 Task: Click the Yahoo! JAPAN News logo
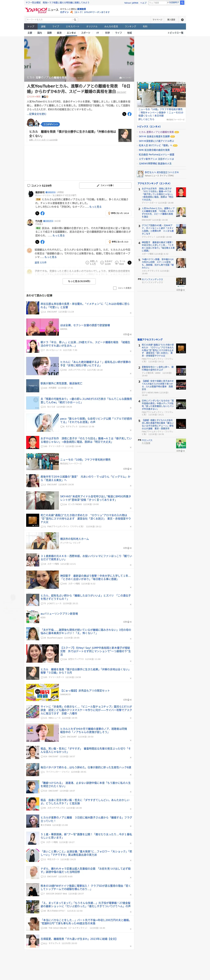[x=42, y=10]
